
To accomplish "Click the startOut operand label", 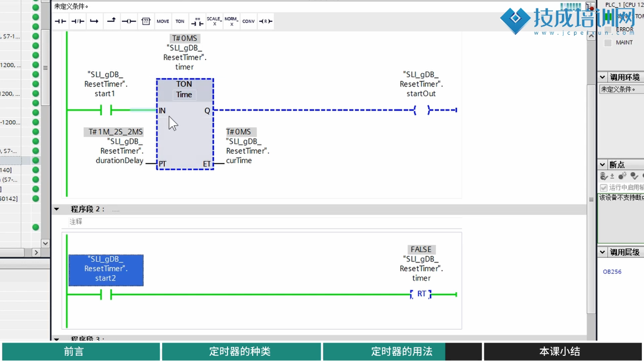I will [422, 84].
